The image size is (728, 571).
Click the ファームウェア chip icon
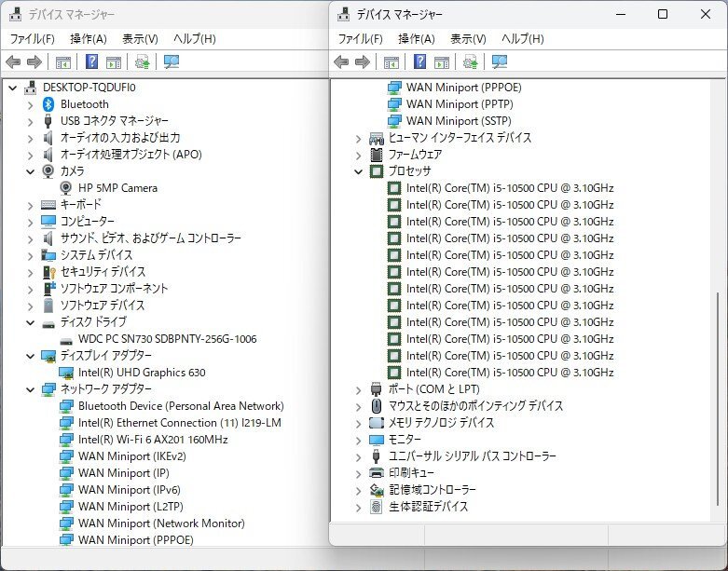pyautogui.click(x=376, y=154)
